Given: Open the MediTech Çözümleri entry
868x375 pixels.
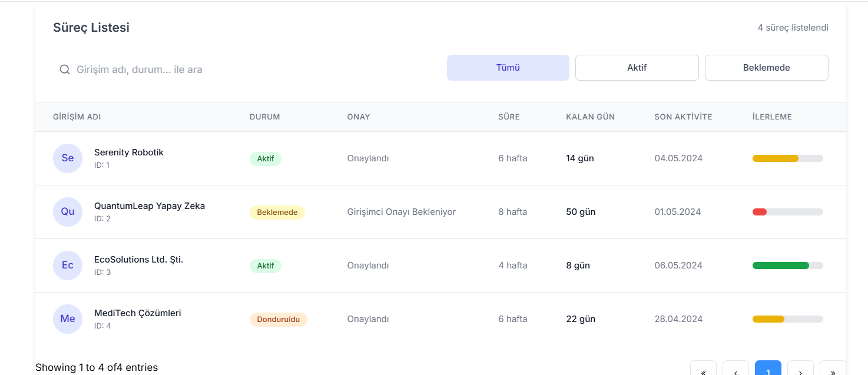Looking at the screenshot, I should 138,313.
